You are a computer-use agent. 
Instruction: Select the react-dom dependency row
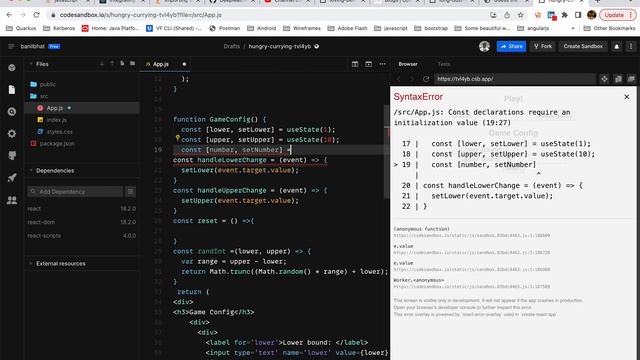click(82, 222)
